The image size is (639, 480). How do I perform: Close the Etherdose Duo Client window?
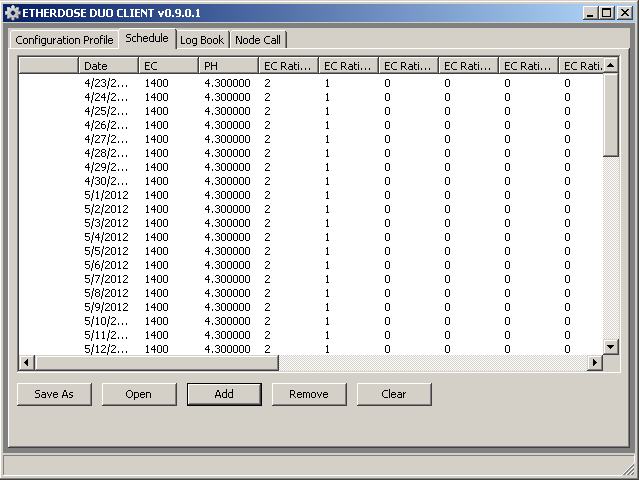[x=625, y=13]
